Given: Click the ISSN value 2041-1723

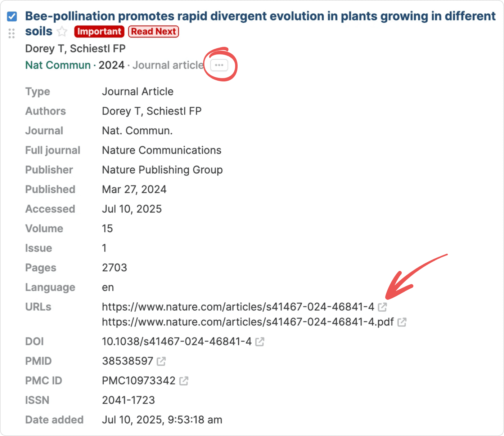Looking at the screenshot, I should pyautogui.click(x=128, y=400).
